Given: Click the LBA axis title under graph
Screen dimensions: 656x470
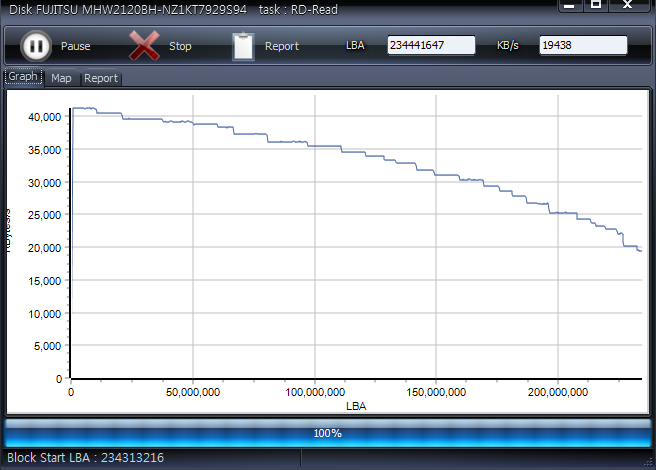Looking at the screenshot, I should click(x=356, y=406).
